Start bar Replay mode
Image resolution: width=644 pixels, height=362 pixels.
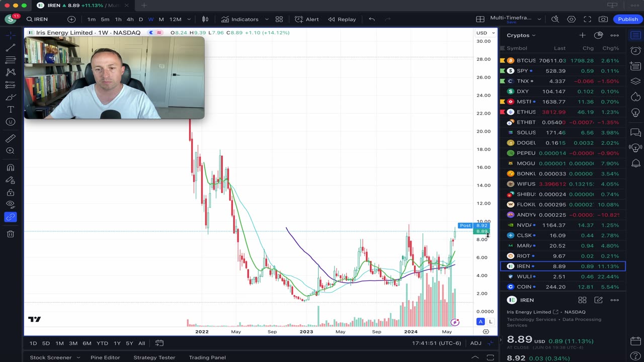[342, 19]
